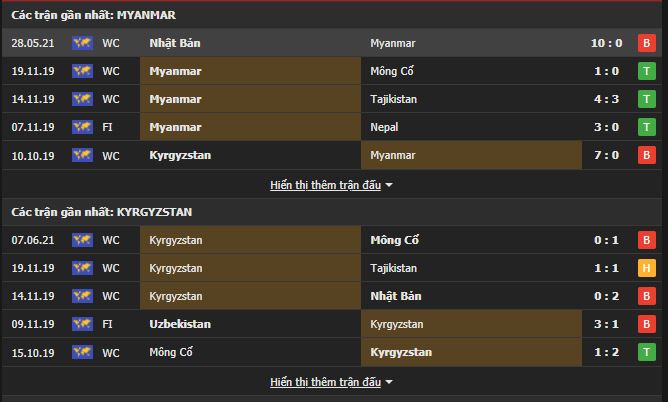Click the red B badge for 10:0 result
668x402 pixels.
pyautogui.click(x=646, y=43)
